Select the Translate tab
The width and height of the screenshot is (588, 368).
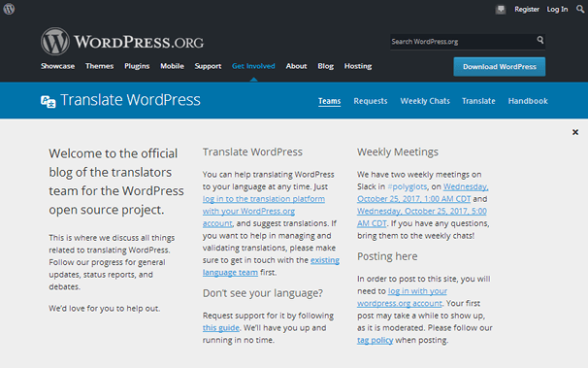[x=478, y=101]
